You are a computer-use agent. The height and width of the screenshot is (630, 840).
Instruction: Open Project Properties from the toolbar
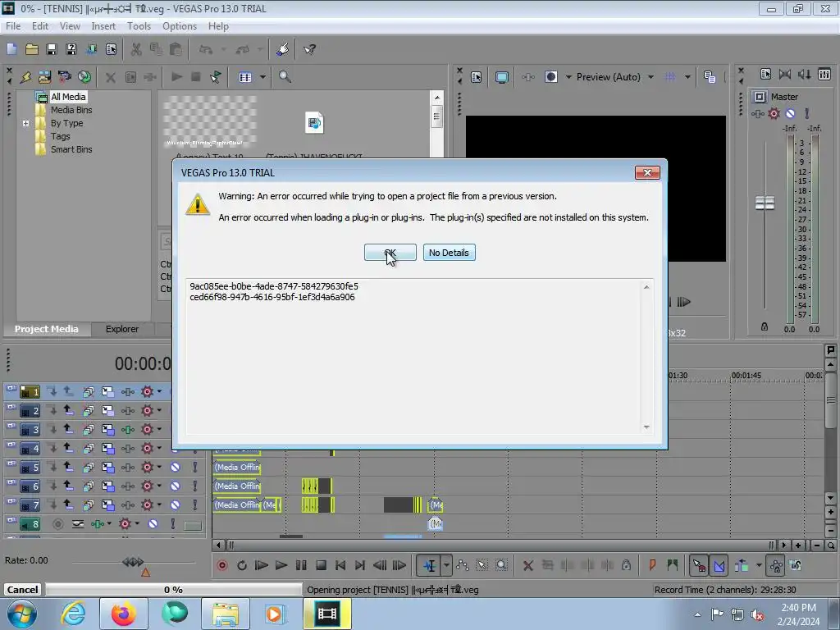pos(111,49)
